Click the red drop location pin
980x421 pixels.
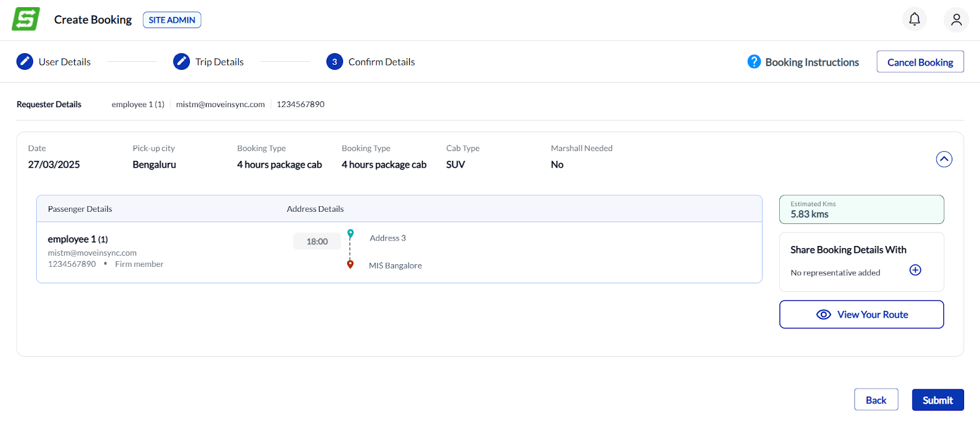click(350, 264)
